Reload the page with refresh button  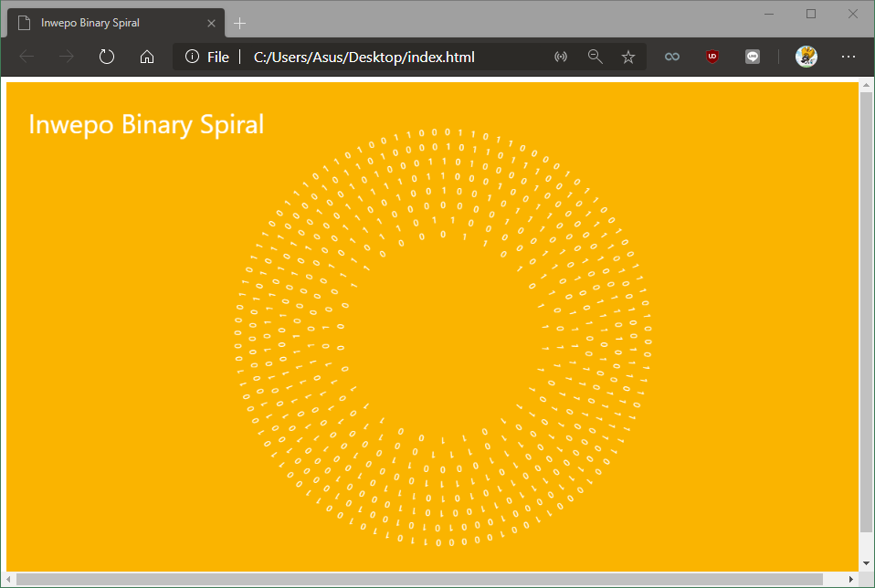coord(107,57)
